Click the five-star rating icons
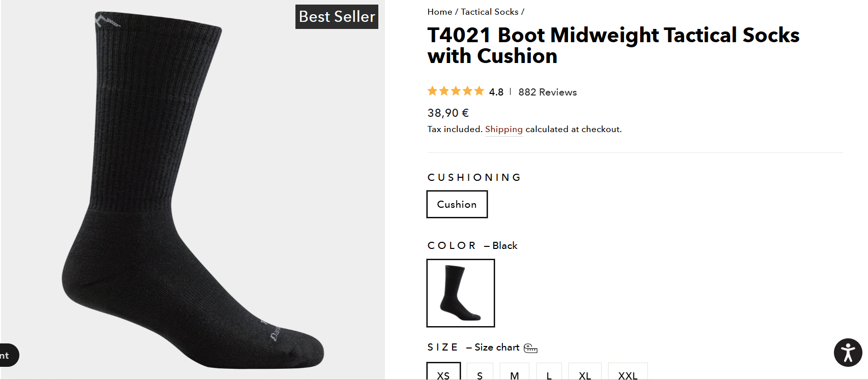Screen dimensions: 868x380 [456, 91]
